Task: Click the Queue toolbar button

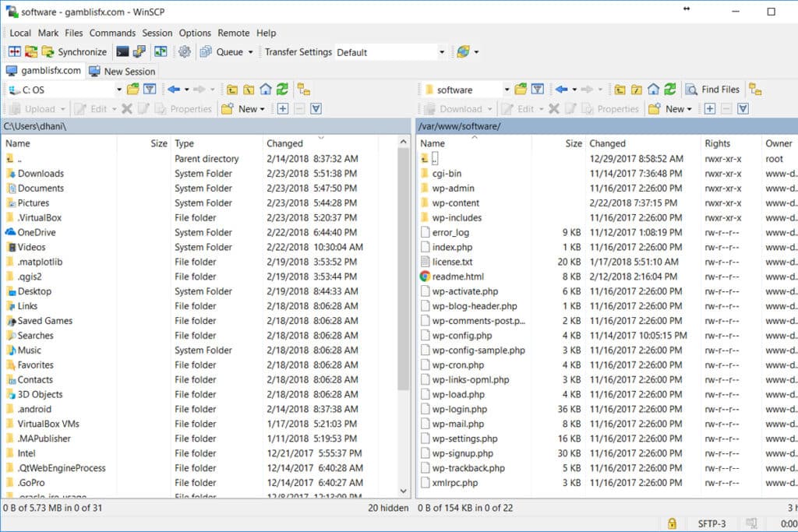Action: tap(221, 52)
